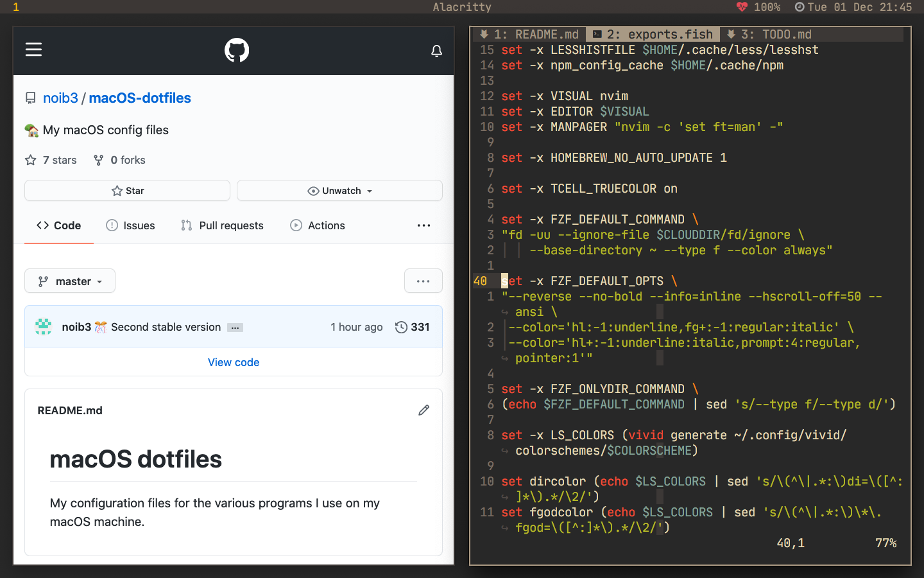Viewport: 924px width, 578px height.
Task: Click 'My macOS config files' description
Action: pyautogui.click(x=106, y=130)
